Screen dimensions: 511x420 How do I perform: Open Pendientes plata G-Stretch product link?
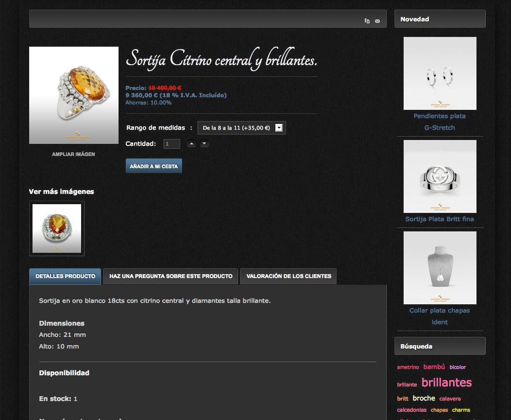tap(440, 122)
